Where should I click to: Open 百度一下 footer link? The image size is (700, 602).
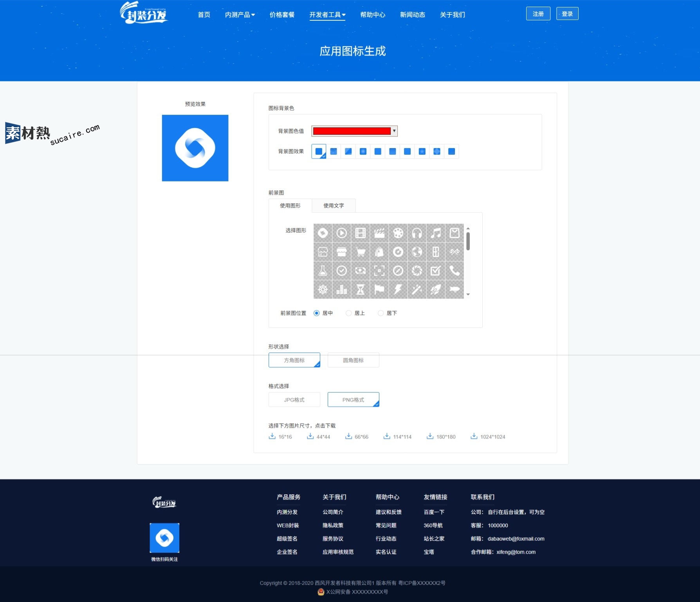(x=434, y=512)
